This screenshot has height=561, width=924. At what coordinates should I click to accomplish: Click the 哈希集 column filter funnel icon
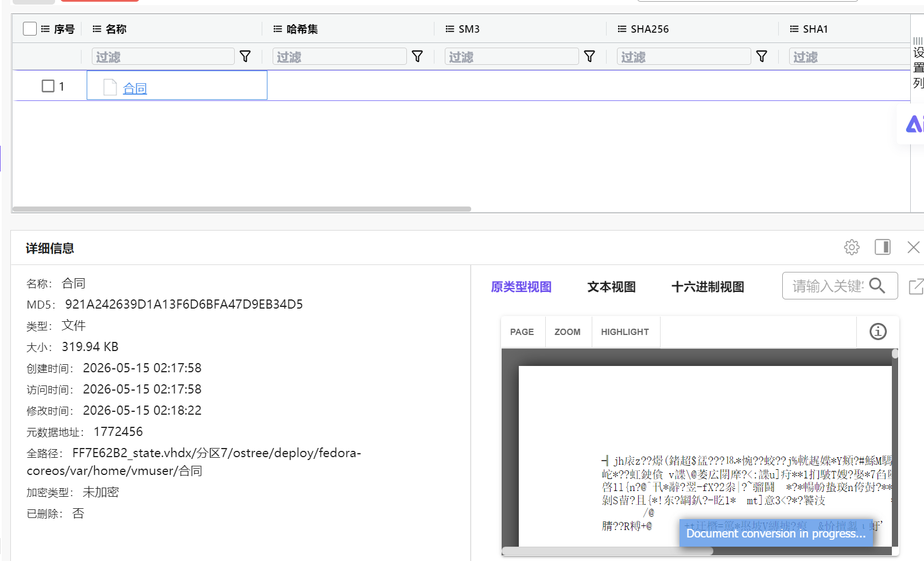point(417,56)
